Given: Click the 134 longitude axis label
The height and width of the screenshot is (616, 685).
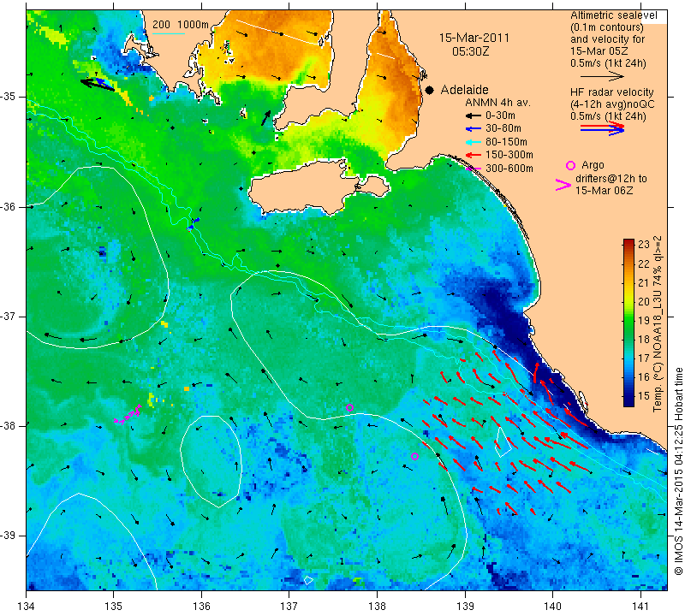Looking at the screenshot, I should (x=27, y=607).
